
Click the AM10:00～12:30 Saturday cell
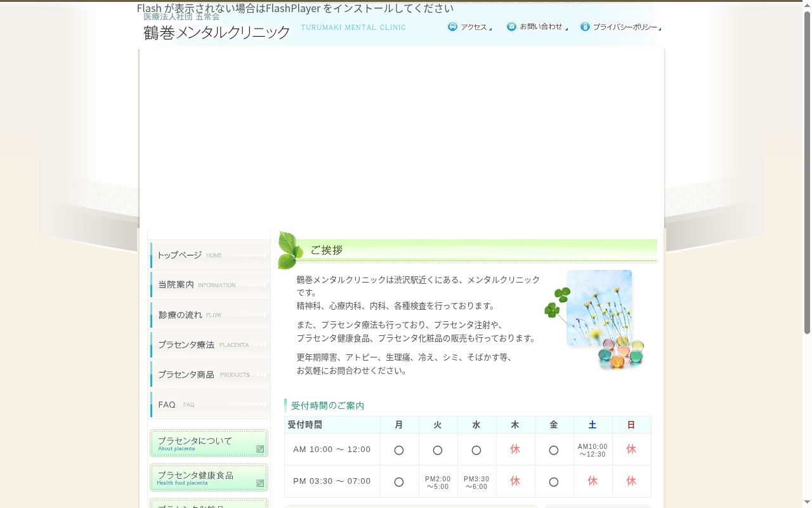(593, 450)
